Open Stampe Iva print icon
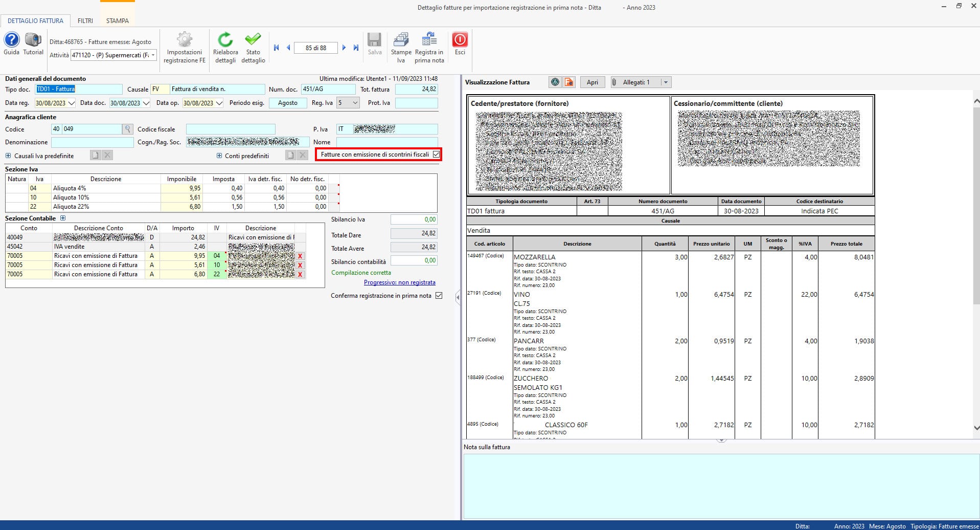The image size is (980, 530). tap(401, 40)
